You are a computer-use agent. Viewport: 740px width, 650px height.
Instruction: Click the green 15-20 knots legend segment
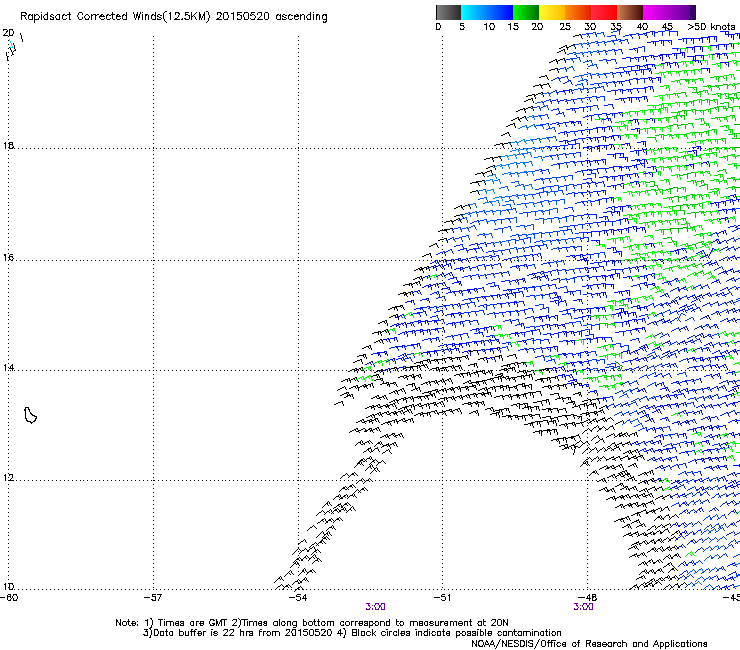526,12
